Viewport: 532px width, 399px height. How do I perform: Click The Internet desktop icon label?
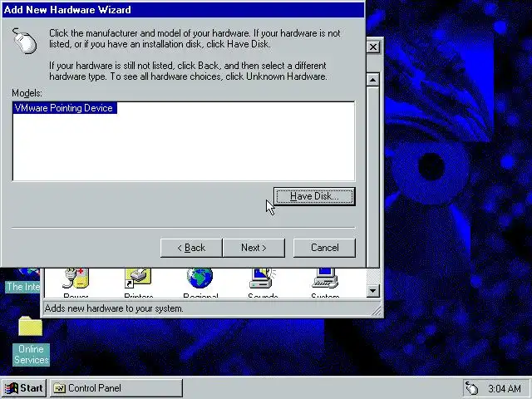(23, 287)
